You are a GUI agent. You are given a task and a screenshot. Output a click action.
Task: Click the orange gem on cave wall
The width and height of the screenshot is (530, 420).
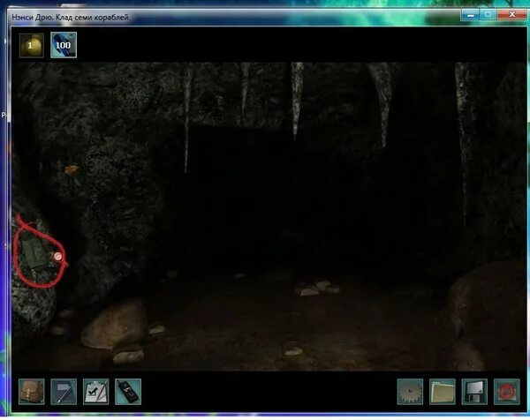[x=72, y=169]
